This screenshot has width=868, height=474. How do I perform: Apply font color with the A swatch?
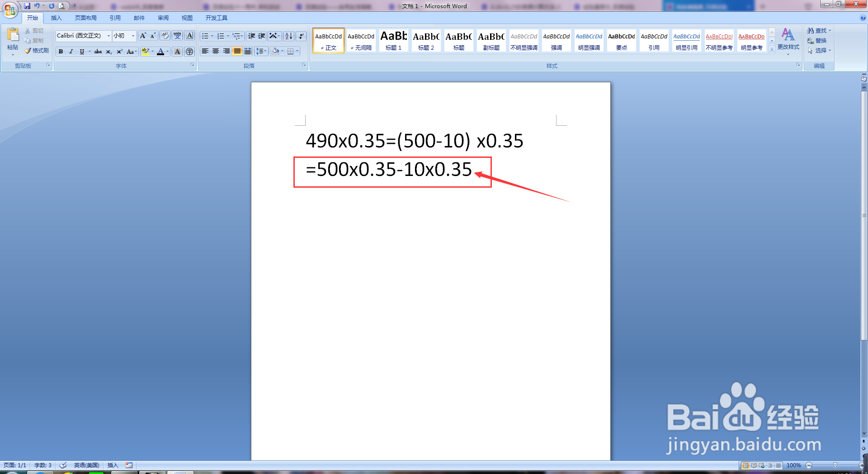[160, 52]
